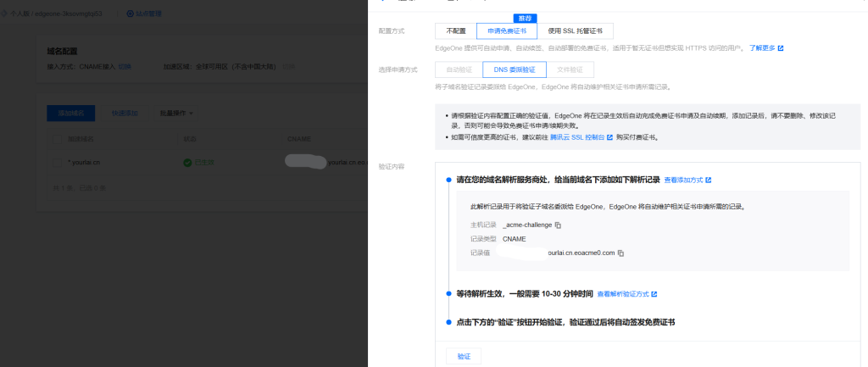The width and height of the screenshot is (868, 367).
Task: Select 申请免费证书 configuration option
Action: pyautogui.click(x=507, y=31)
